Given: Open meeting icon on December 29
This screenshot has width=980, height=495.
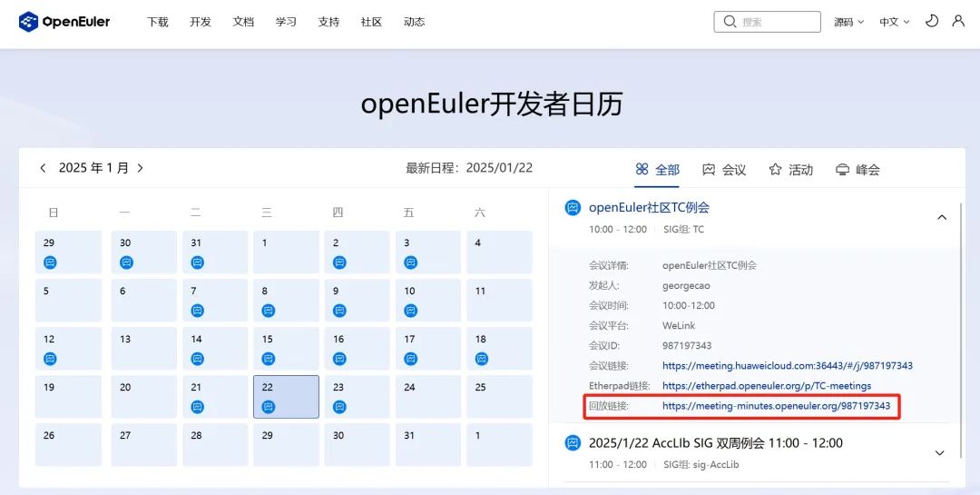Looking at the screenshot, I should pos(50,262).
